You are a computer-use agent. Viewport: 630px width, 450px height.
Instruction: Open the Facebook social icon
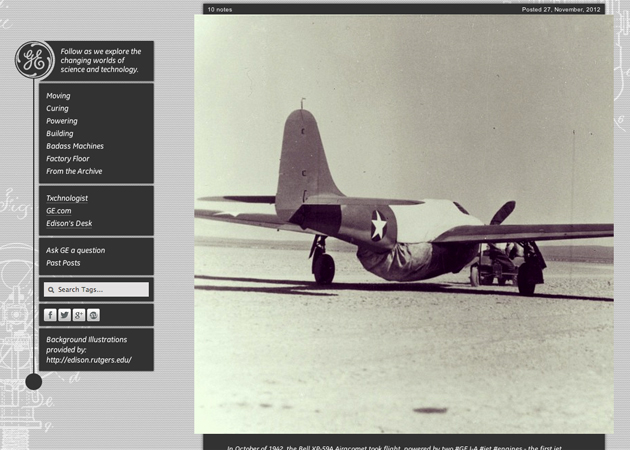(x=50, y=315)
